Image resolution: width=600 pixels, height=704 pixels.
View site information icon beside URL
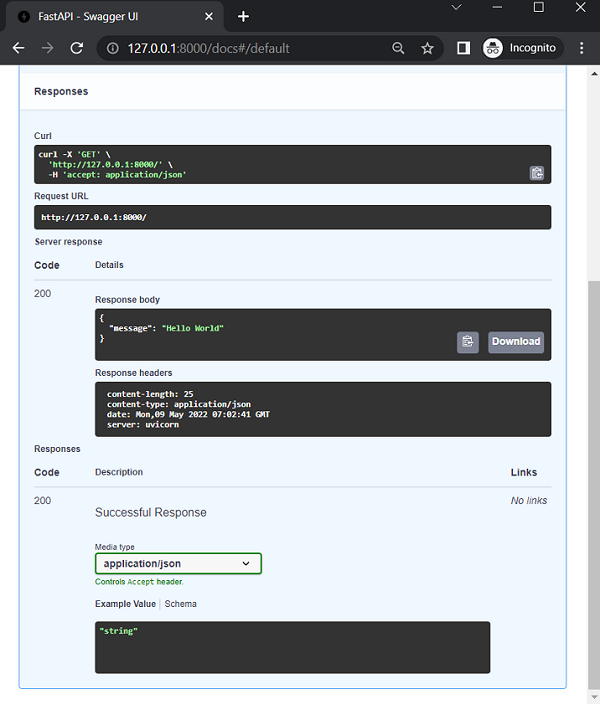(113, 48)
